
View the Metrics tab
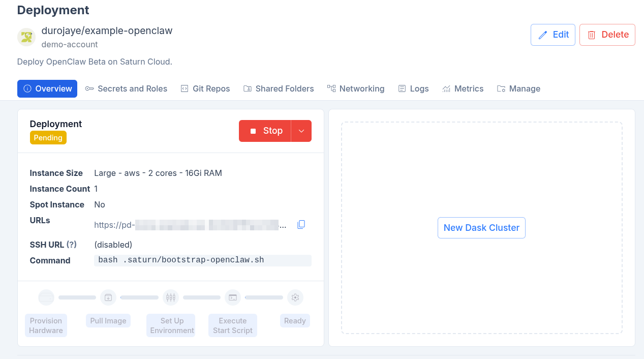click(x=463, y=88)
